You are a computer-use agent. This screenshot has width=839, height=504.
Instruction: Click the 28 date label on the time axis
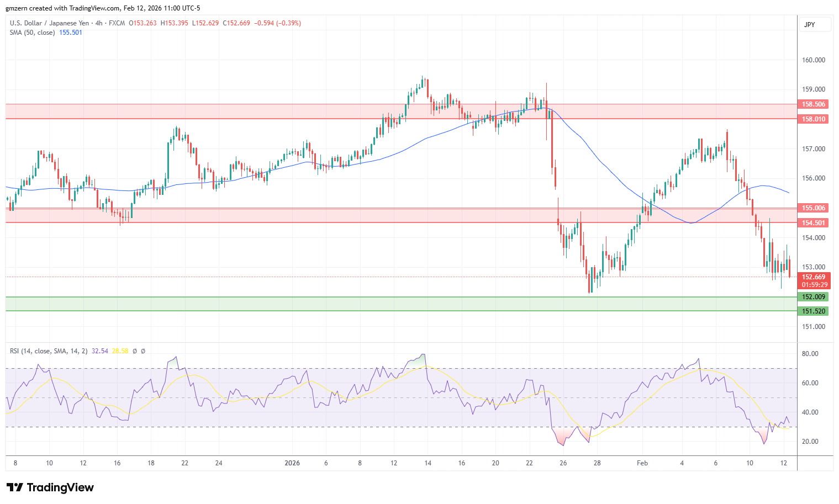[597, 463]
